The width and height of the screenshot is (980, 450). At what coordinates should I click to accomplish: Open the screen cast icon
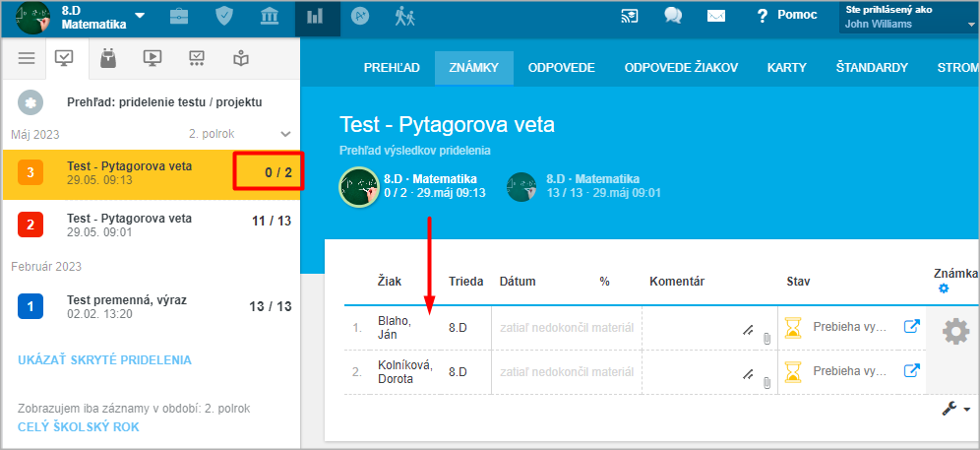(629, 17)
